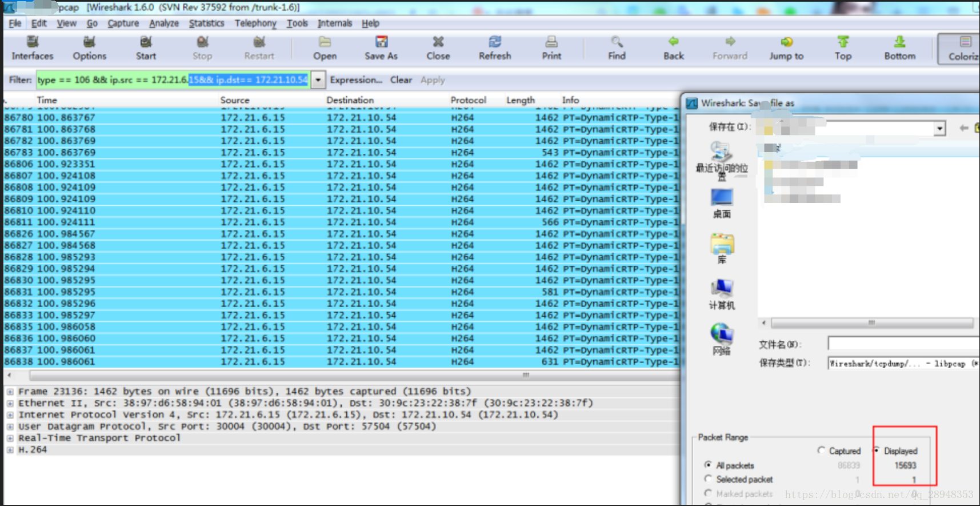The width and height of the screenshot is (980, 506).
Task: Click the Restart capture toolbar icon
Action: click(259, 48)
